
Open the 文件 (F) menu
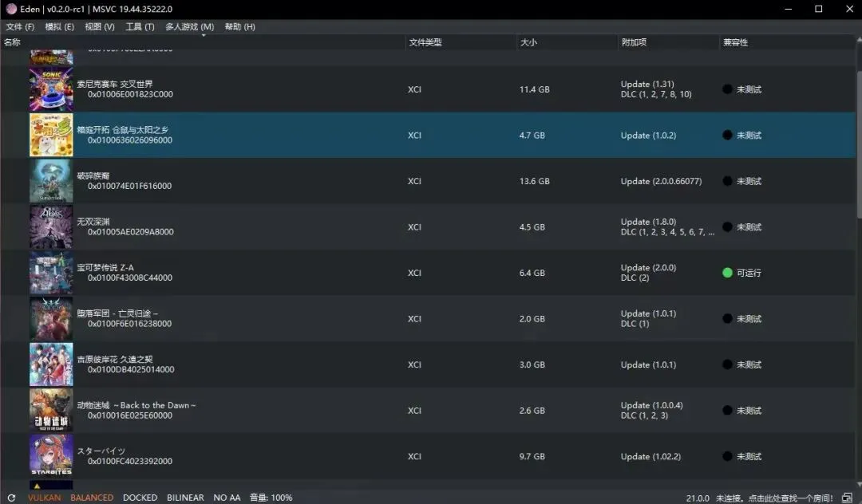(20, 26)
